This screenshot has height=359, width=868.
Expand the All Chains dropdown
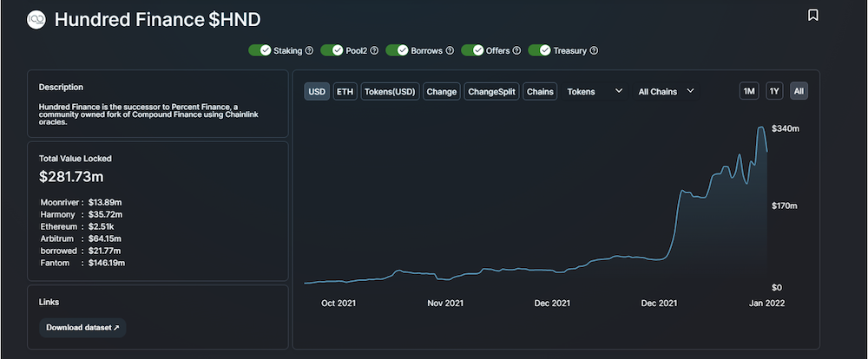tap(666, 91)
